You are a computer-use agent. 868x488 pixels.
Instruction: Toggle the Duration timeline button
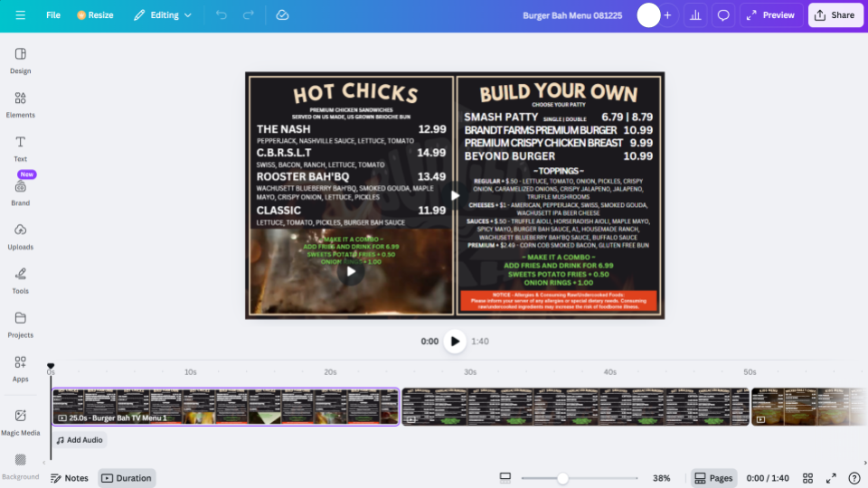click(x=127, y=478)
